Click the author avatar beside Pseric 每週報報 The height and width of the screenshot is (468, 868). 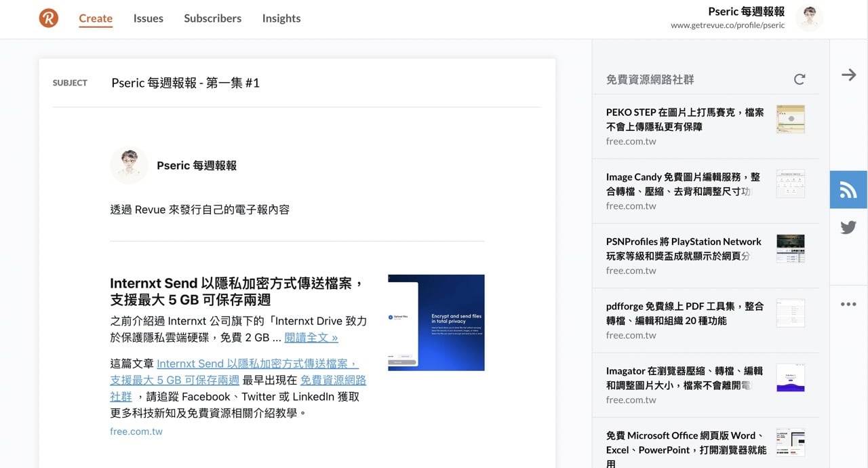[x=129, y=165]
